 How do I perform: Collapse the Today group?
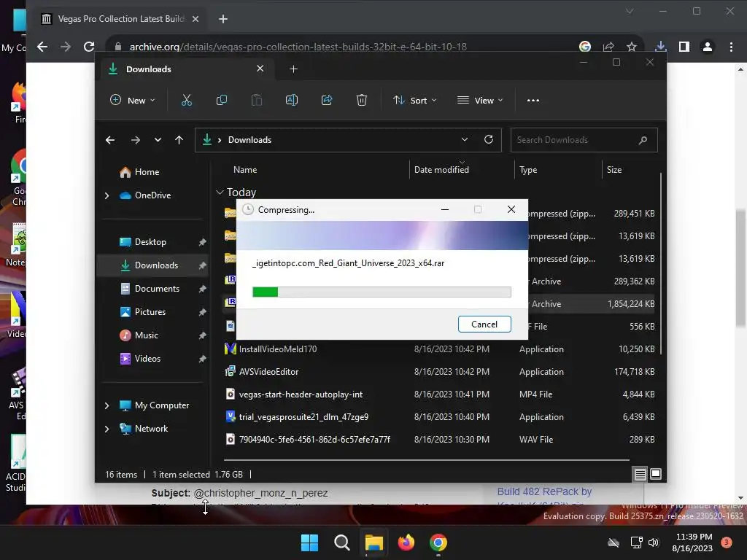[220, 192]
